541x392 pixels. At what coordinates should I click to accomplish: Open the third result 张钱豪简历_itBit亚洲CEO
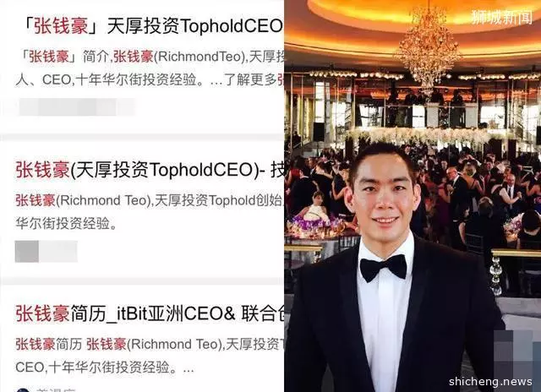tap(150, 313)
